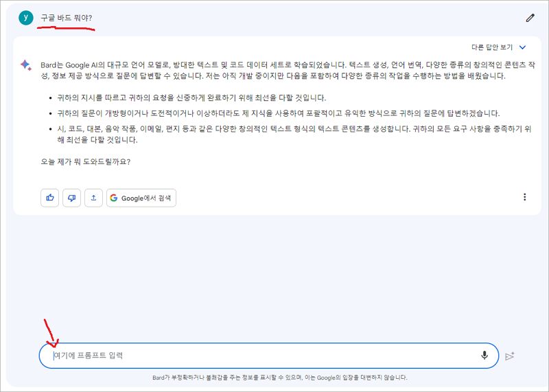Click the user prompt '구글 바드 뭐야?'
549x392 pixels.
pos(67,18)
